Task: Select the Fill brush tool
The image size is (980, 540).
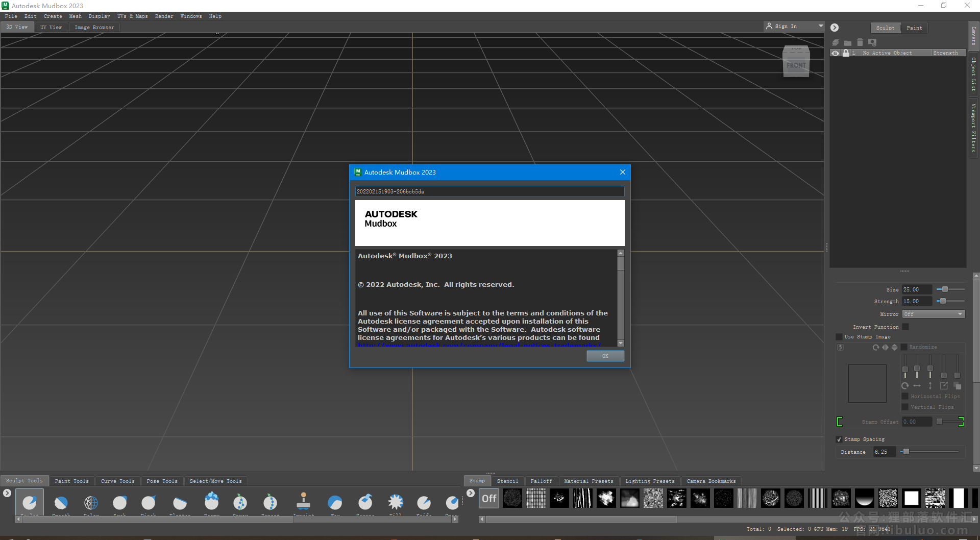Action: [395, 503]
